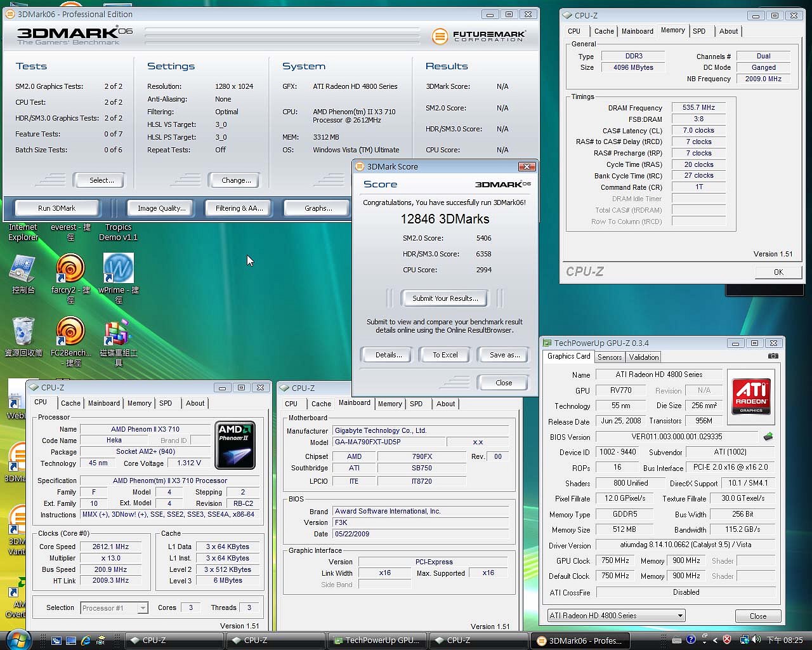
Task: Click the GPU-Z screenshot camera icon
Action: (773, 356)
